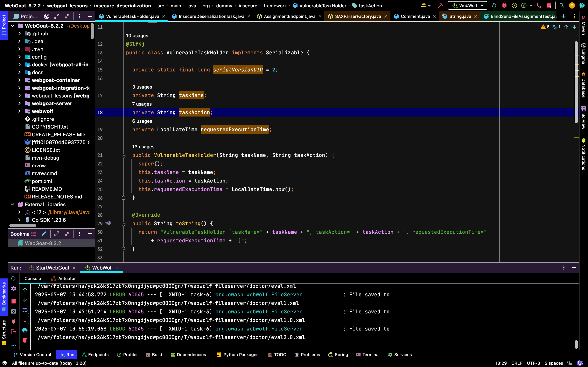This screenshot has width=588, height=367.
Task: Click the Build project hammer icon
Action: [x=441, y=5]
